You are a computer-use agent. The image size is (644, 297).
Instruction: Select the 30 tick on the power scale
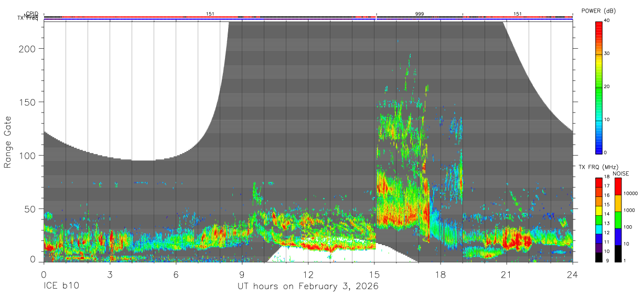607,53
